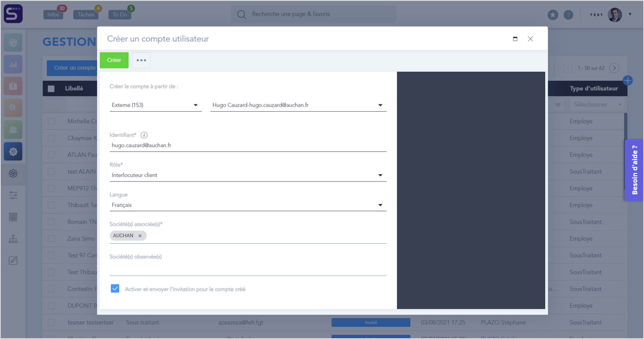Go to next page of results
The width and height of the screenshot is (644, 339).
tap(614, 68)
